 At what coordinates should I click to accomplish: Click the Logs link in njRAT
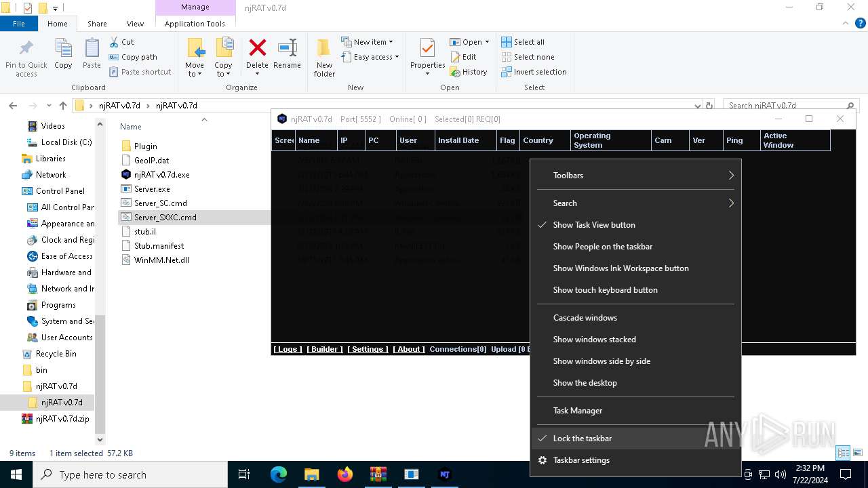[x=288, y=349]
